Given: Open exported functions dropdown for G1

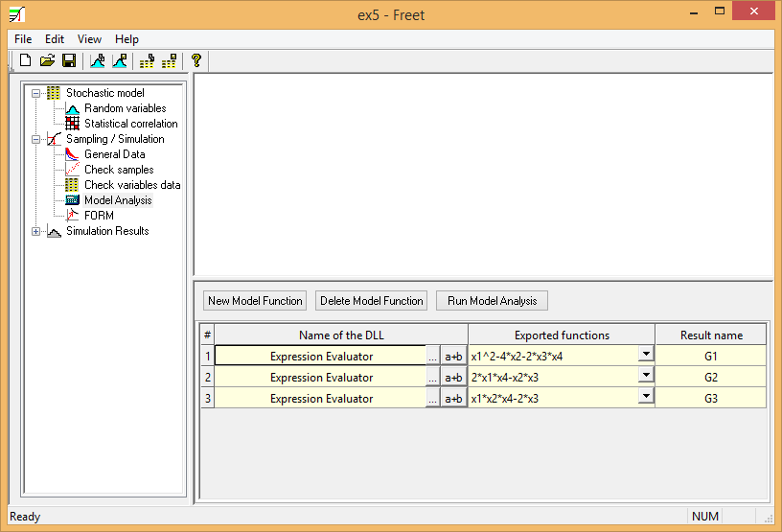Looking at the screenshot, I should pyautogui.click(x=646, y=354).
